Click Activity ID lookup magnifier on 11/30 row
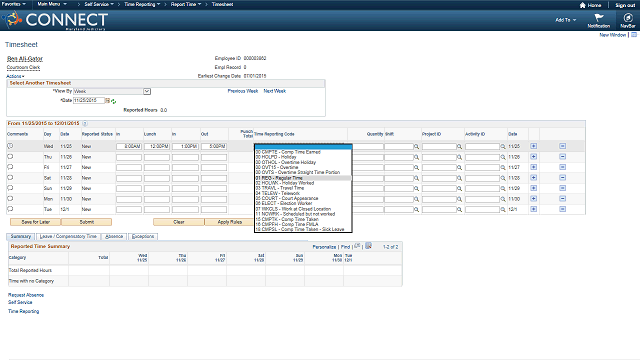Viewport: 640px width, 360px height. (x=503, y=199)
